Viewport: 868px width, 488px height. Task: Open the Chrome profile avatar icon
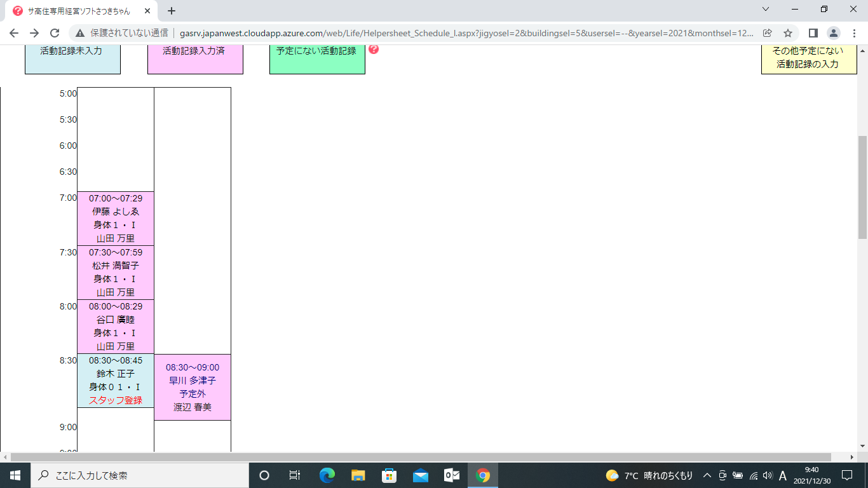point(833,33)
